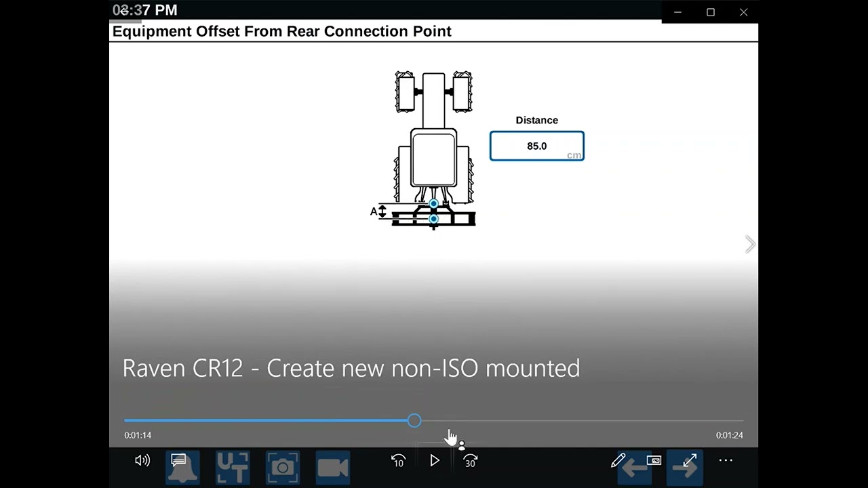Click Equipment Offset From Rear Connection heading
This screenshot has width=868, height=488.
pos(281,31)
